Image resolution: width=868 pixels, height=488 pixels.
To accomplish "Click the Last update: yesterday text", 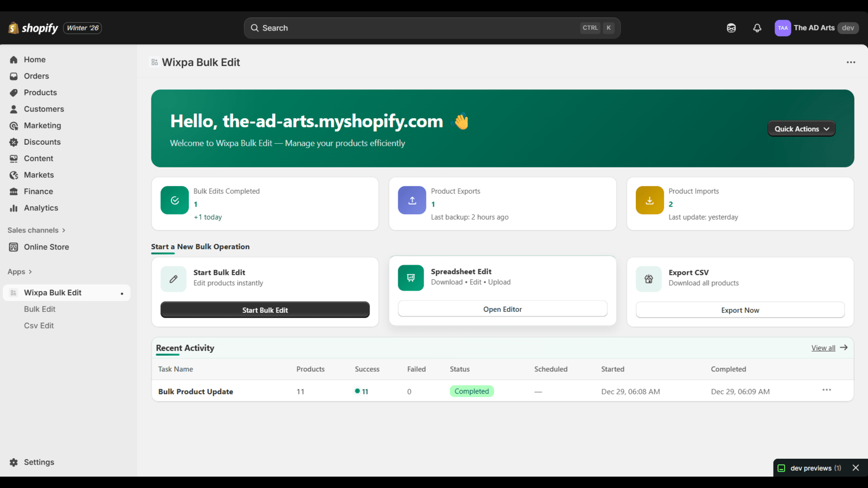I will 704,217.
